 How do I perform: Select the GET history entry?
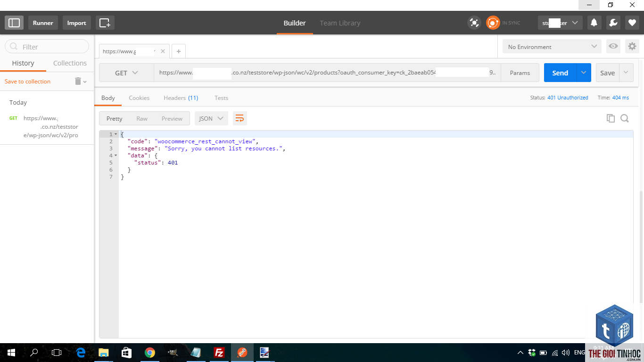[x=47, y=127]
